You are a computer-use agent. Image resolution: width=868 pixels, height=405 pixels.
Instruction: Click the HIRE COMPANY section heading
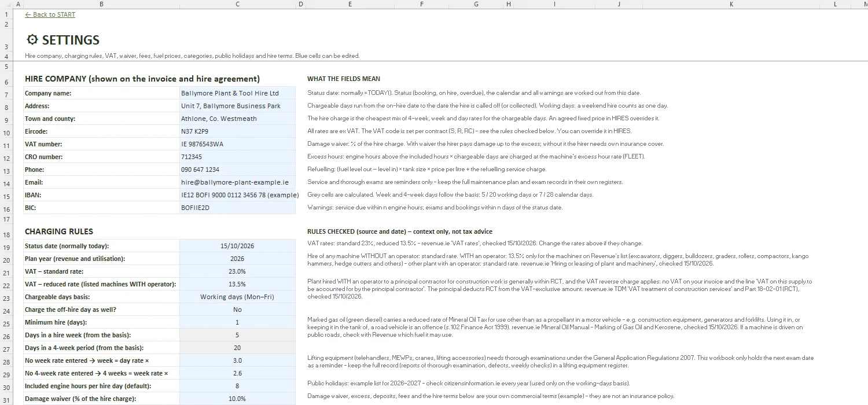coord(142,79)
